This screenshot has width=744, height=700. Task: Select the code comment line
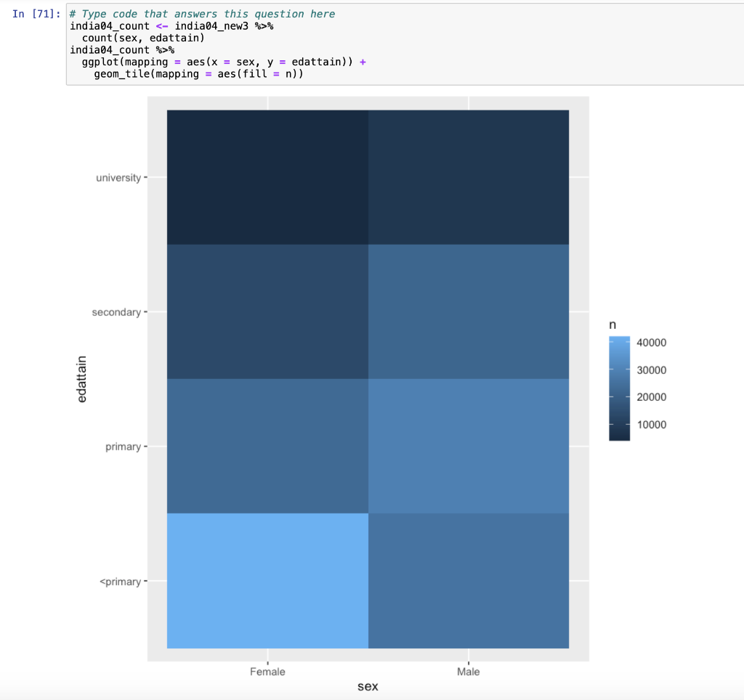pos(200,13)
